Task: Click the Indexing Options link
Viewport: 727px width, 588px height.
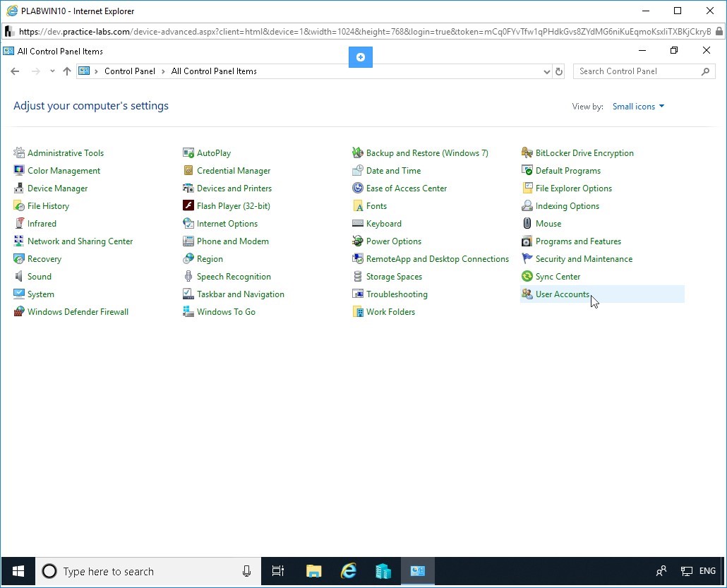Action: pyautogui.click(x=567, y=206)
